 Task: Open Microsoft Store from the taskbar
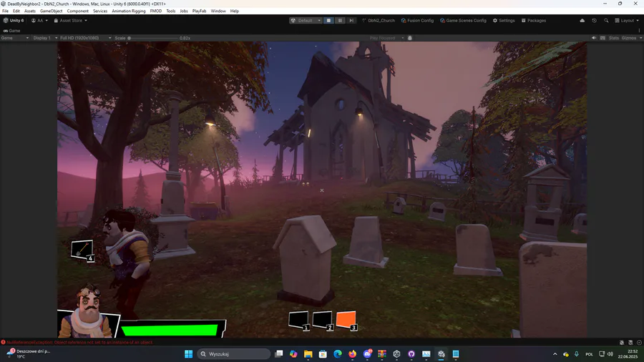323,354
